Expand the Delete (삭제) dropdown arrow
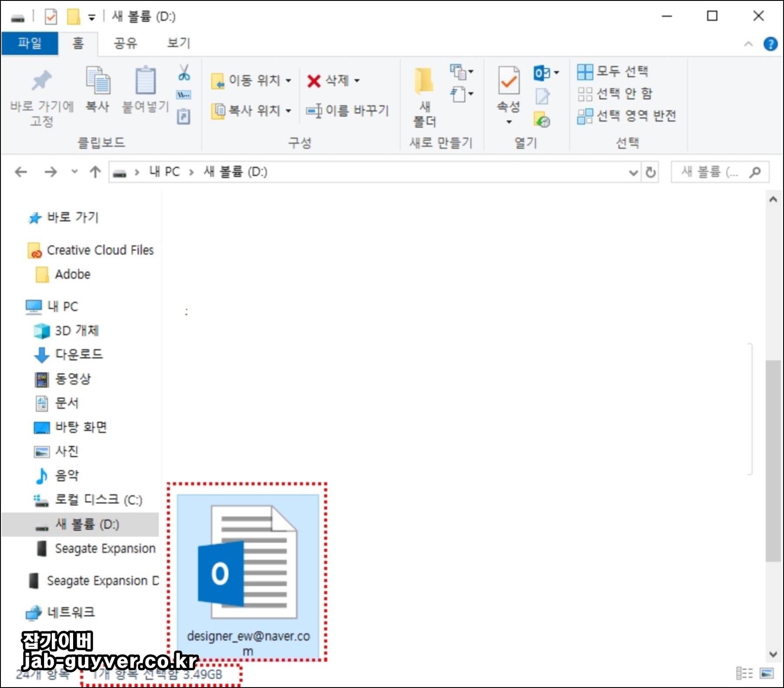Image resolution: width=784 pixels, height=688 pixels. 357,81
